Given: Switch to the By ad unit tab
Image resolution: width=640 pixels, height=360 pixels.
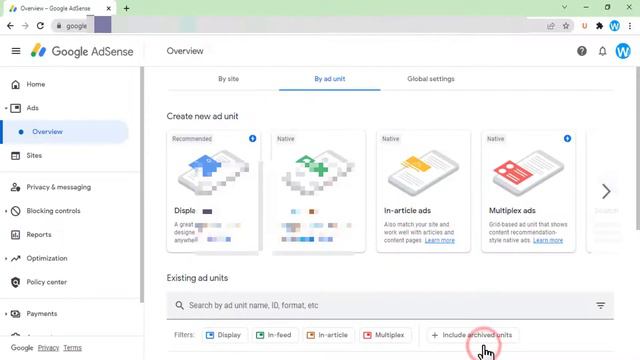Looking at the screenshot, I should [x=329, y=79].
